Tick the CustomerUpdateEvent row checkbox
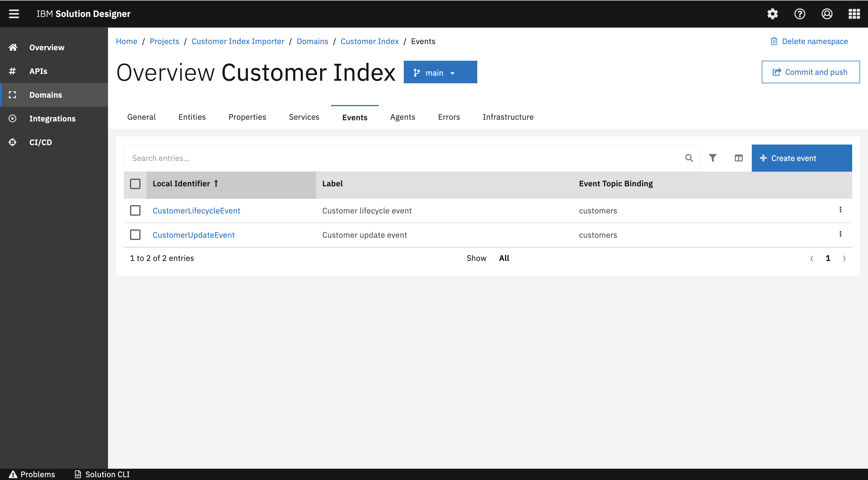The height and width of the screenshot is (480, 868). point(135,235)
